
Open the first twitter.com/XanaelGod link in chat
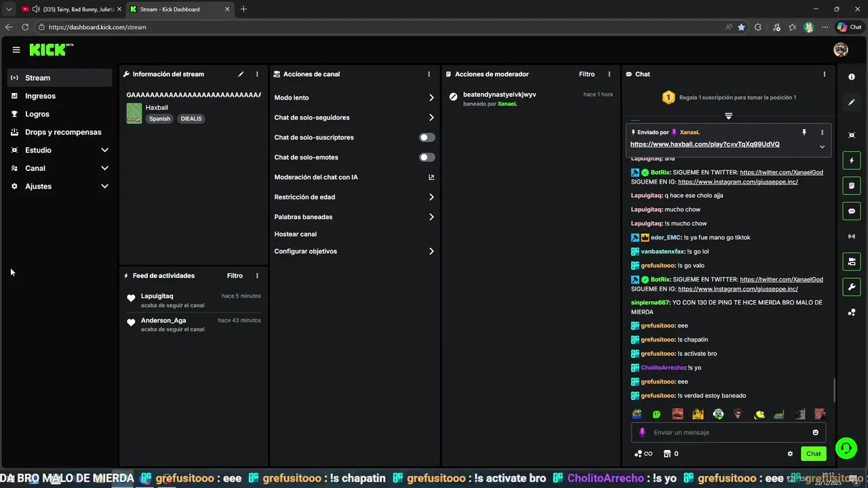point(781,173)
